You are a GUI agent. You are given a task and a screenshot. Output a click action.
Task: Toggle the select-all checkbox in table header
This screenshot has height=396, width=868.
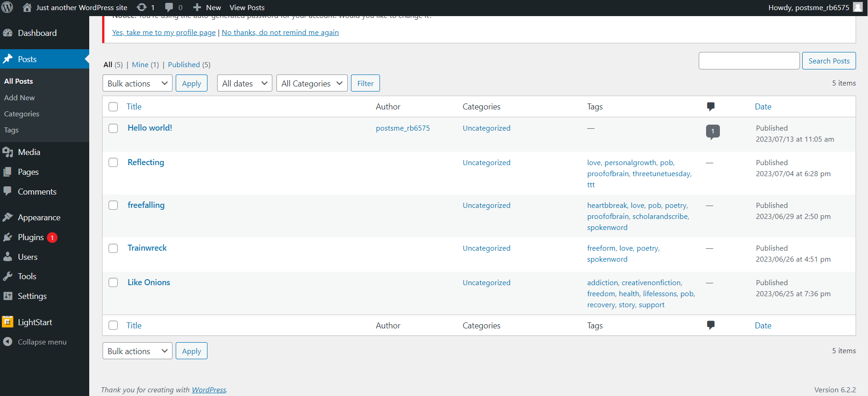113,107
